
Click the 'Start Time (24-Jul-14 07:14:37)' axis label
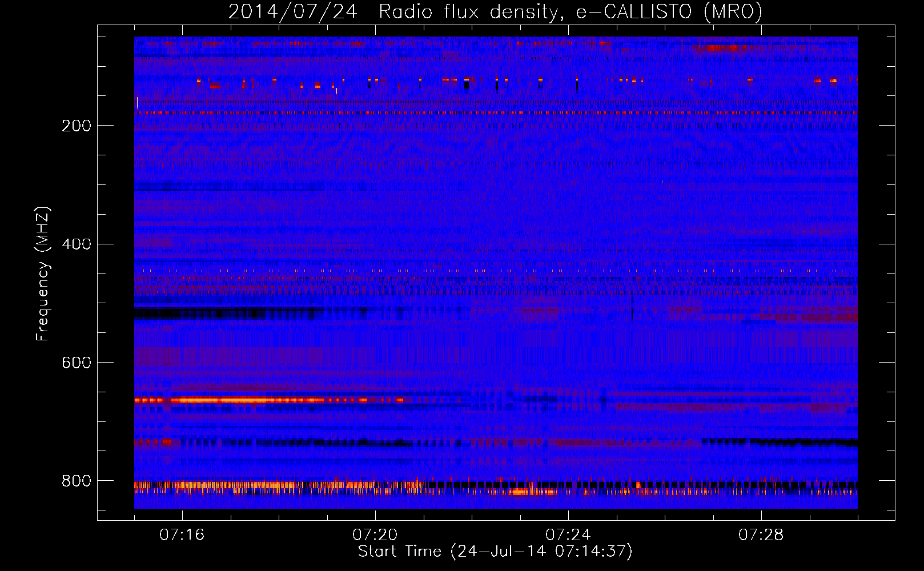click(495, 551)
